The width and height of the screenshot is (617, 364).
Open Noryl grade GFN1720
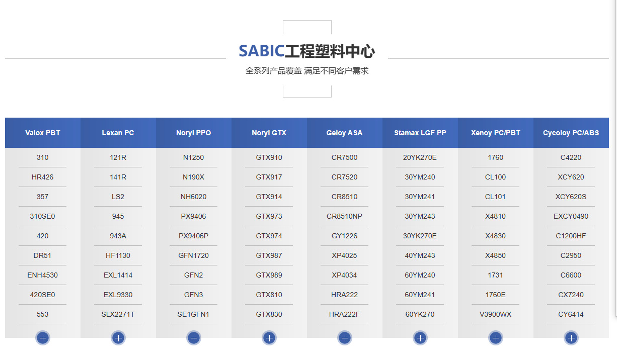(x=194, y=255)
